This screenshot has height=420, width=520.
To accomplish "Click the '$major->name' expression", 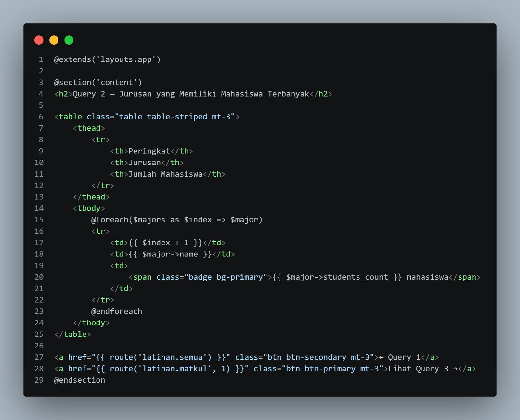I will click(x=170, y=254).
